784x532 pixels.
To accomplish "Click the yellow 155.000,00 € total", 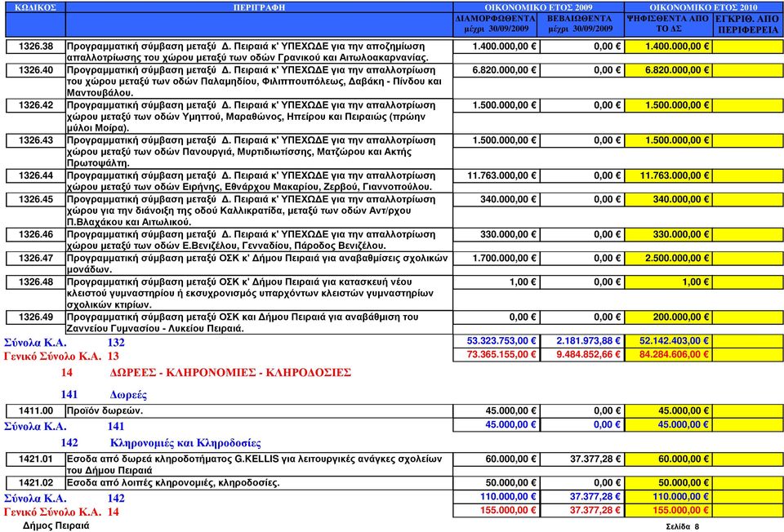I will 669,510.
